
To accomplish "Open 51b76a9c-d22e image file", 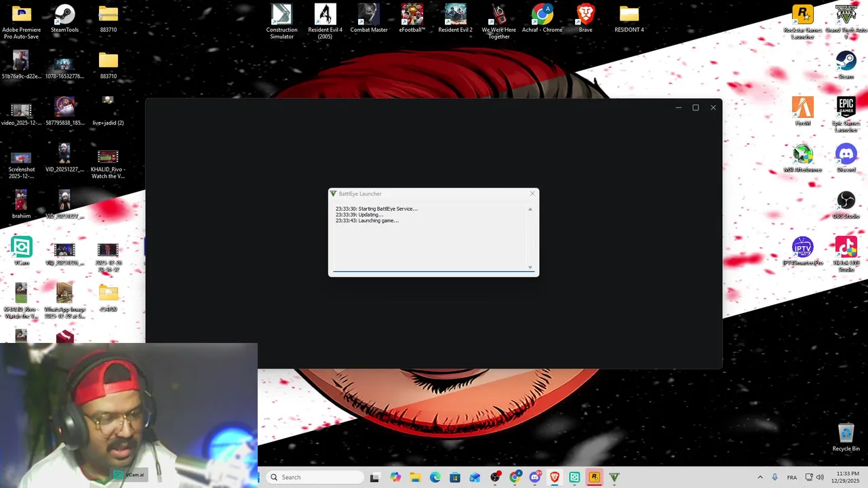I will [21, 65].
